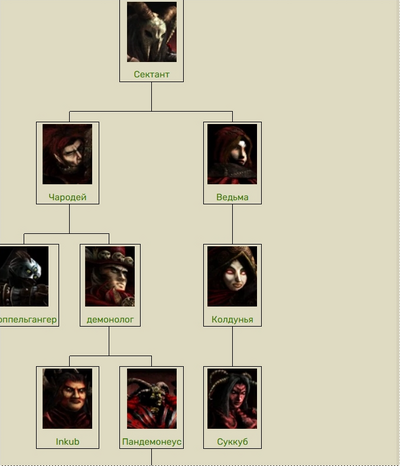Click the Сектант horned skull portrait
Screen dimensions: 400x466
(x=152, y=32)
